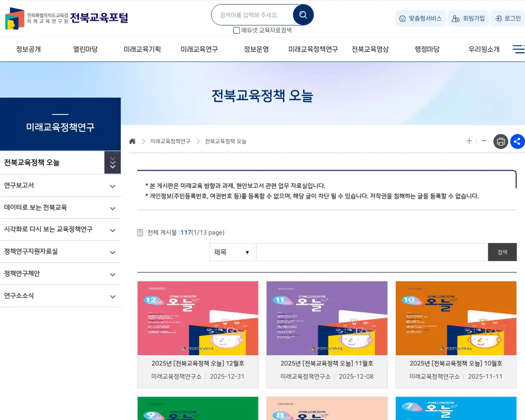Viewport: 525px width, 420px height.
Task: Switch to the 행정마당 menu
Action: [x=427, y=49]
